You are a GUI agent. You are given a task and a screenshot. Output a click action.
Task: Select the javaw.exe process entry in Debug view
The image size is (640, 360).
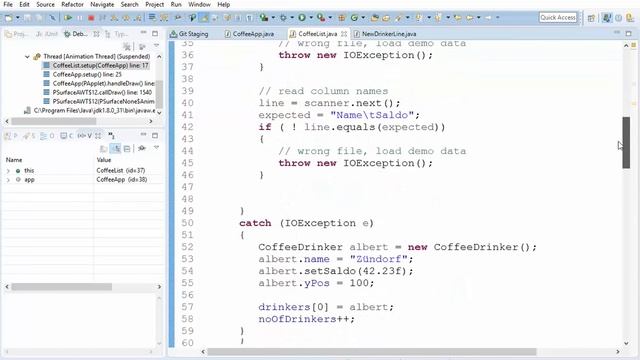[90, 110]
